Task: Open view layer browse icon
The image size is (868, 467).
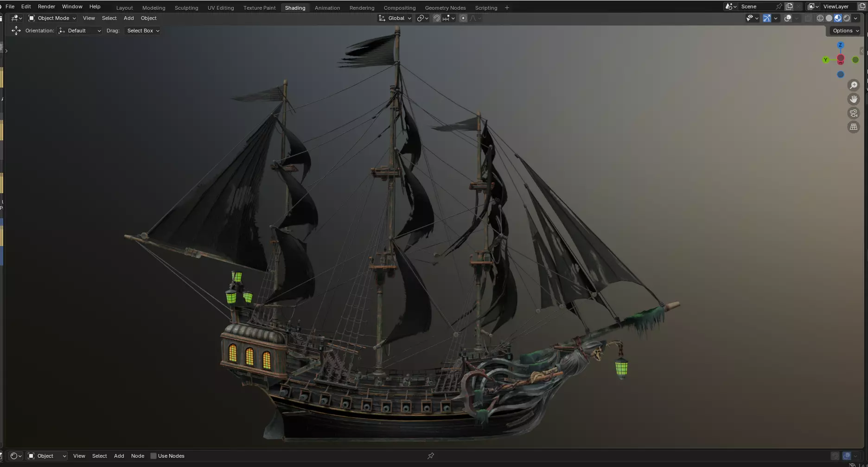Action: click(x=813, y=6)
